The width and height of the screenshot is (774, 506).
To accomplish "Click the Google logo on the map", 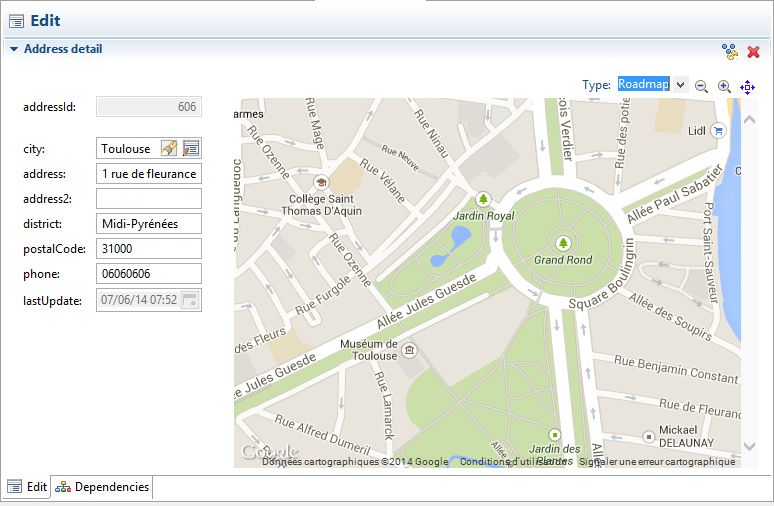I will [x=270, y=451].
